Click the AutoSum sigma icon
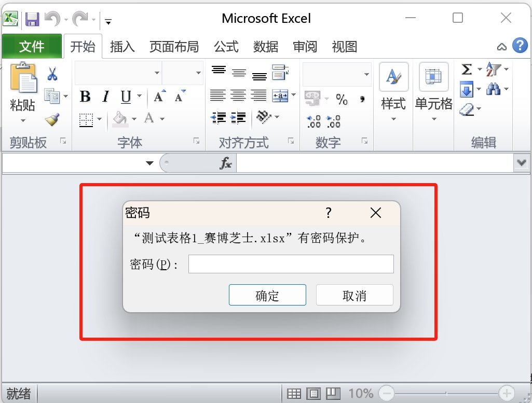This screenshot has height=403, width=532. coord(467,70)
